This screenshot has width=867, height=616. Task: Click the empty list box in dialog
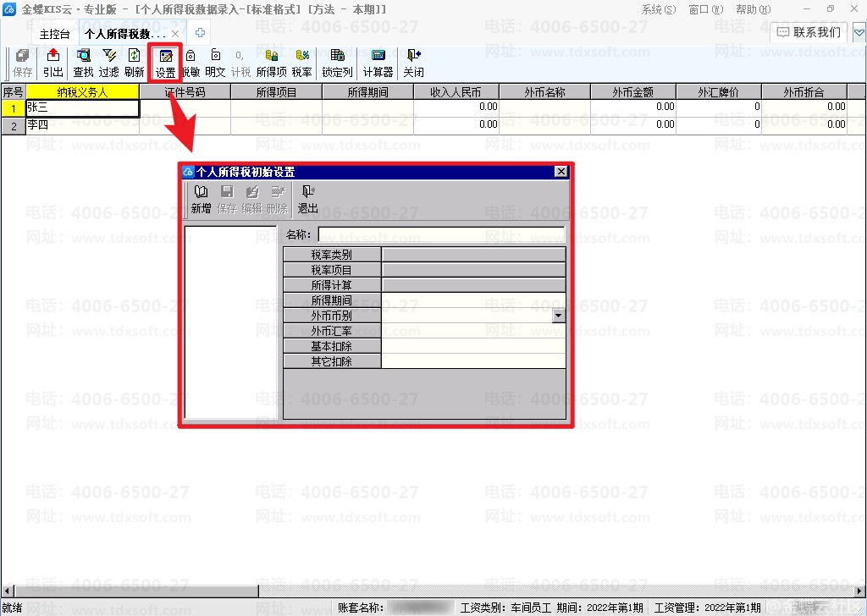pos(230,322)
